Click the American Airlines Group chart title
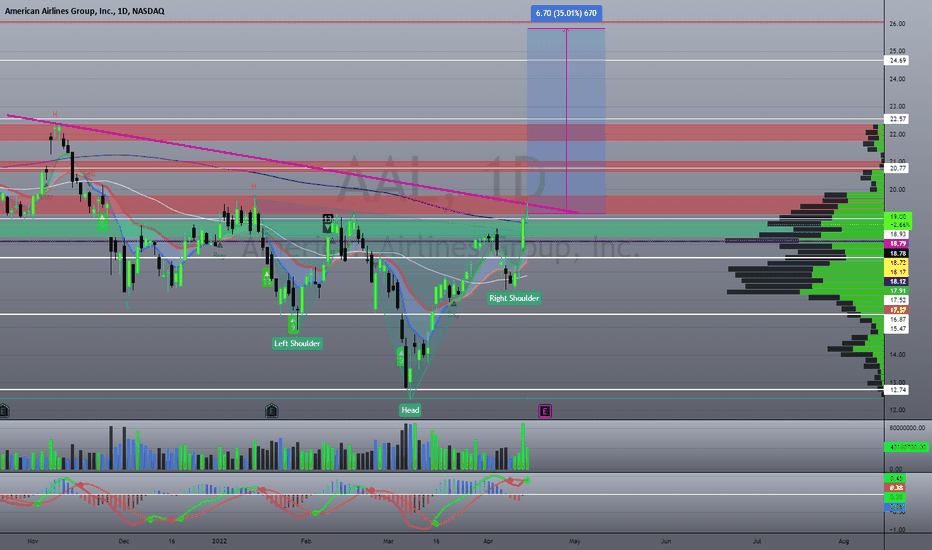 point(84,11)
